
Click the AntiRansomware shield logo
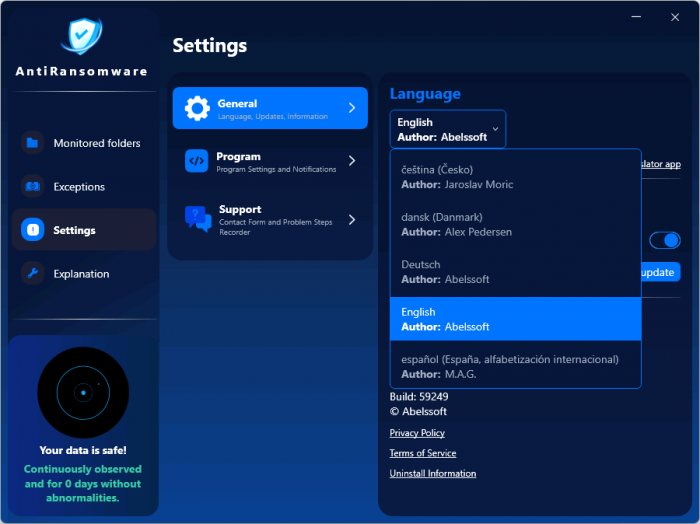tap(82, 34)
